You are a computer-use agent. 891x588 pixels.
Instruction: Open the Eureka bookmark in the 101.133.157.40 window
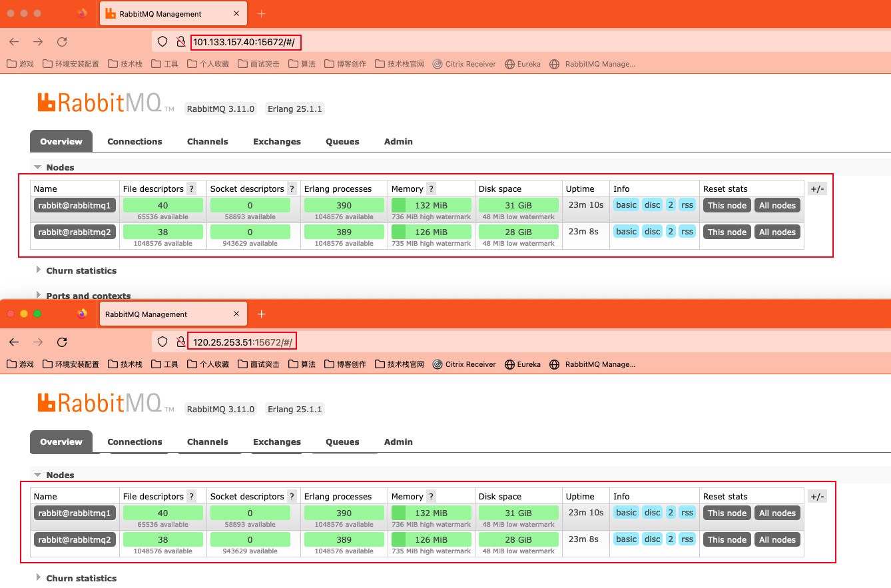pos(522,64)
